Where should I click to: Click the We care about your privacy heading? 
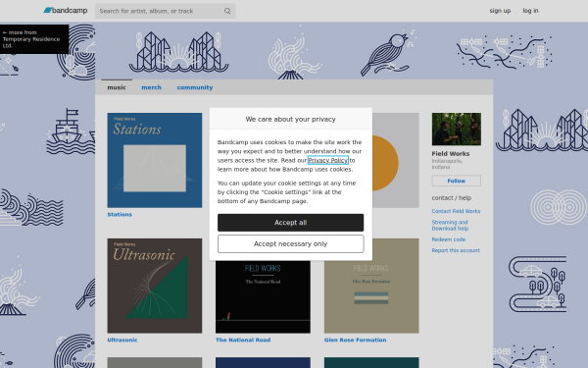[291, 119]
